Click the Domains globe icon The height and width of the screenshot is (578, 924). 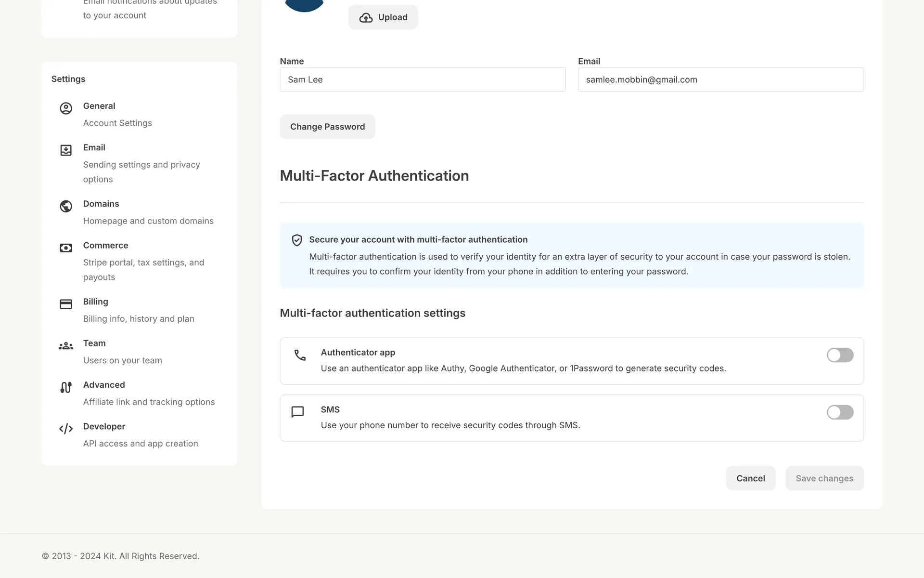(66, 206)
